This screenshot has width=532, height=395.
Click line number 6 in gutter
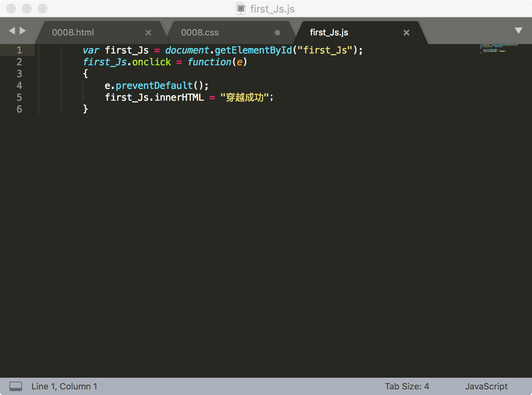tap(19, 109)
